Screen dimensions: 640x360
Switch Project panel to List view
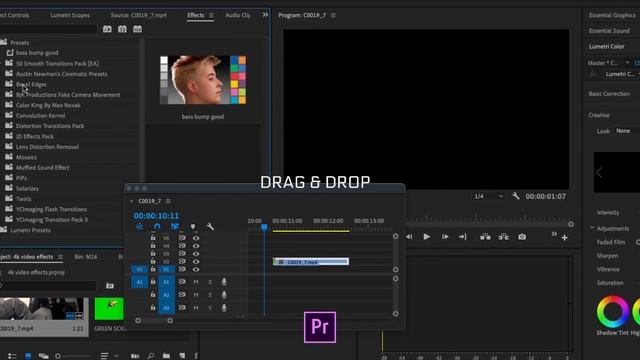click(12, 356)
